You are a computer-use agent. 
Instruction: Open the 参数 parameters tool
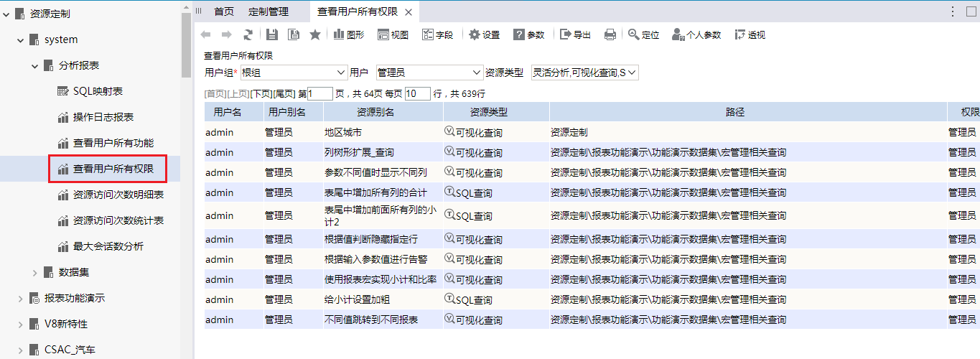pyautogui.click(x=529, y=34)
